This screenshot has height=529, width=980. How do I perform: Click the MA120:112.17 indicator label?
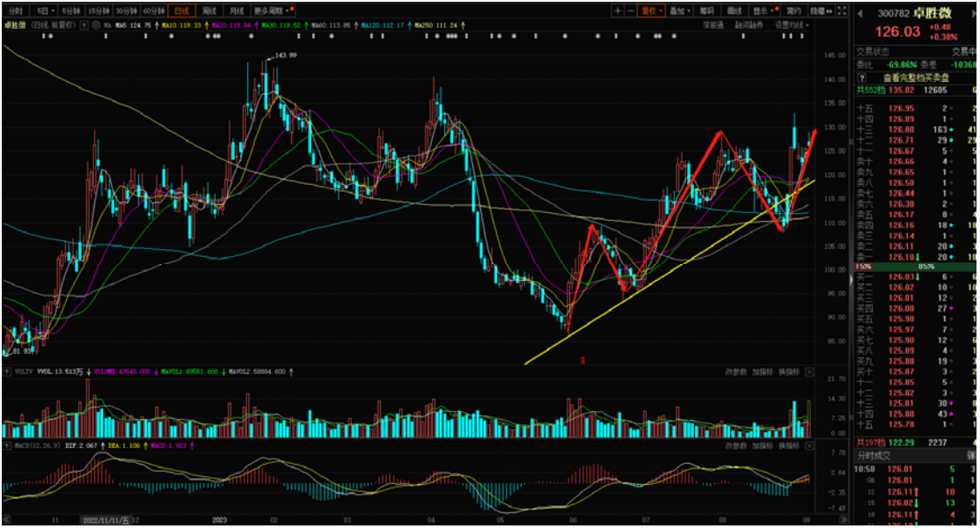coord(384,25)
